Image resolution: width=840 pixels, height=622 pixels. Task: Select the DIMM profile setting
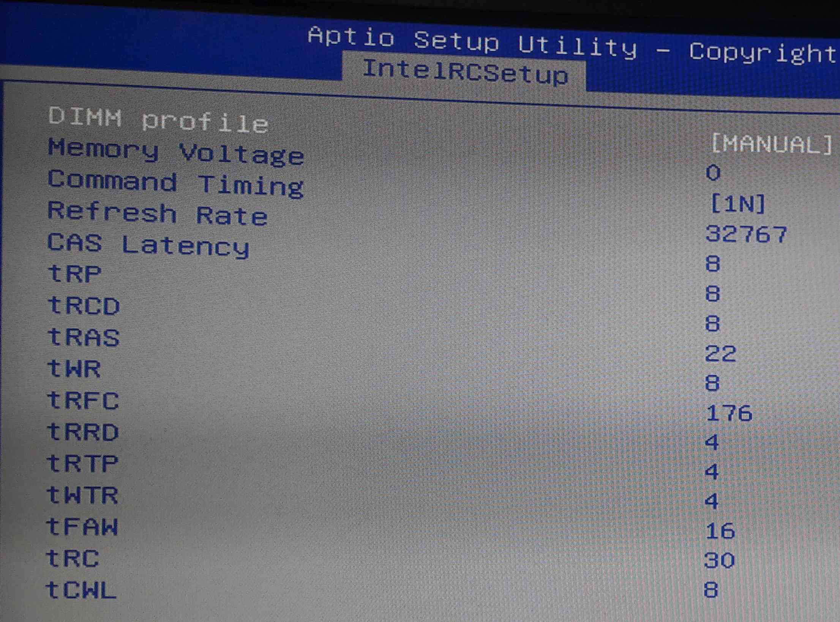pos(158,120)
